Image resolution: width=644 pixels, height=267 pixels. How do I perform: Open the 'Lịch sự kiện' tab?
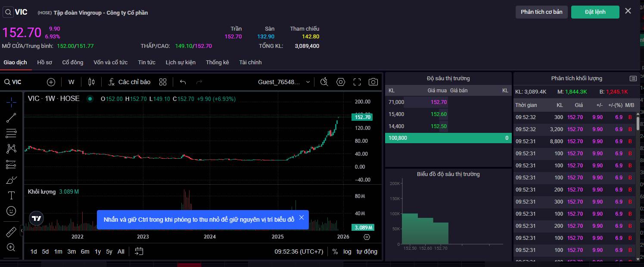(180, 62)
